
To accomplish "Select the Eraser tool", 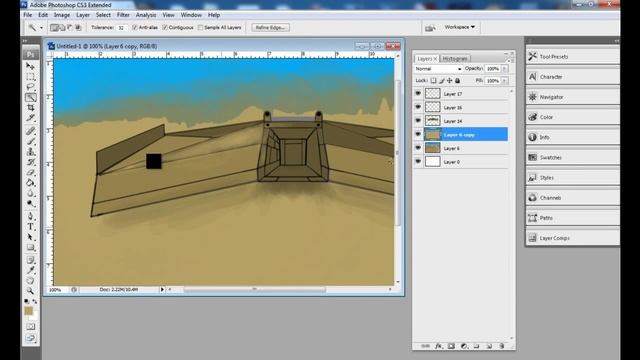I will [x=30, y=172].
